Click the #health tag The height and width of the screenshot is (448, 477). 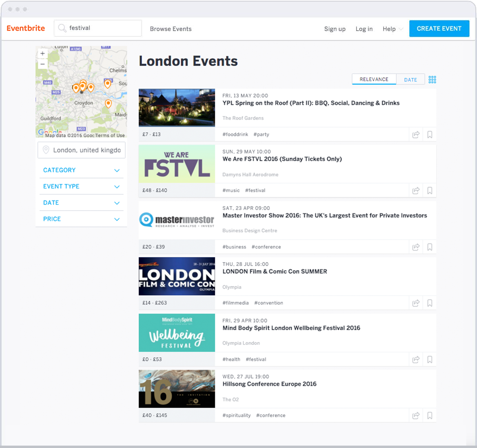tap(231, 360)
